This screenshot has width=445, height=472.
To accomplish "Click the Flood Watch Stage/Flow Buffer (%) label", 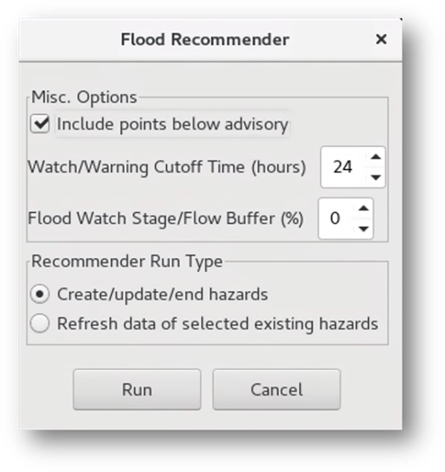I will click(x=166, y=219).
